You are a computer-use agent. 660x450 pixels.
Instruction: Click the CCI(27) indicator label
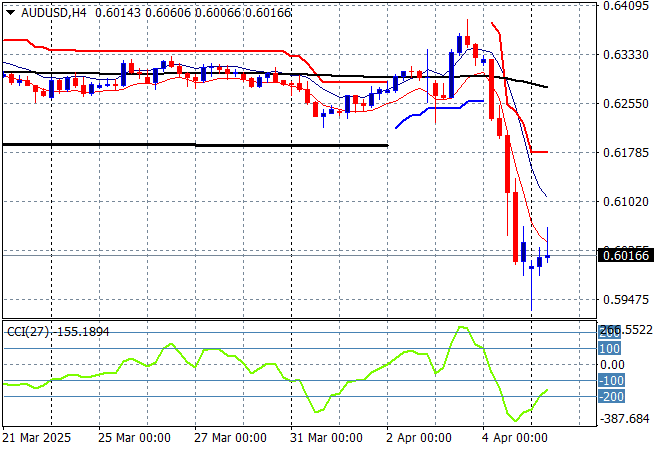[27, 332]
